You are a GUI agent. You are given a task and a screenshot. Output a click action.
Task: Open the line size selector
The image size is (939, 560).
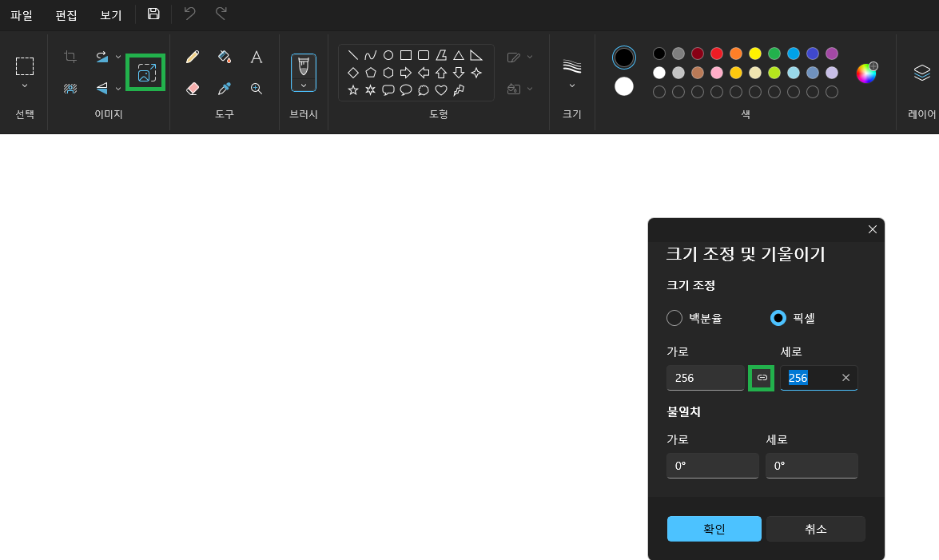pyautogui.click(x=572, y=72)
